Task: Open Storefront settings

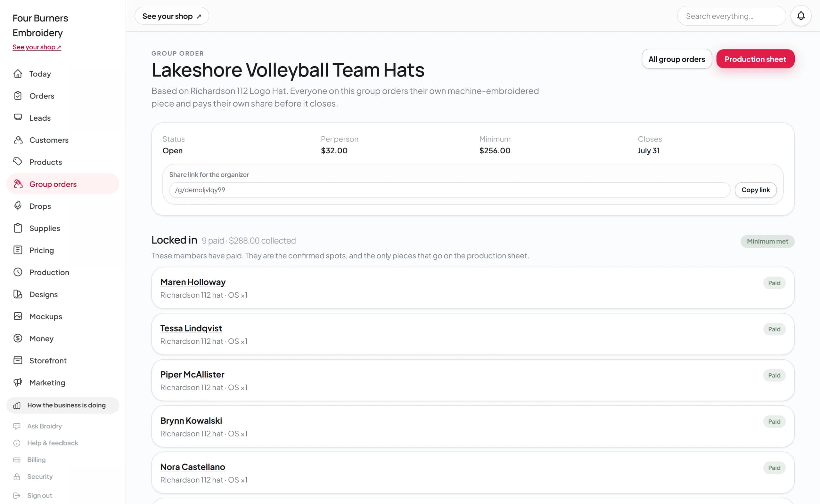Action: (63, 360)
